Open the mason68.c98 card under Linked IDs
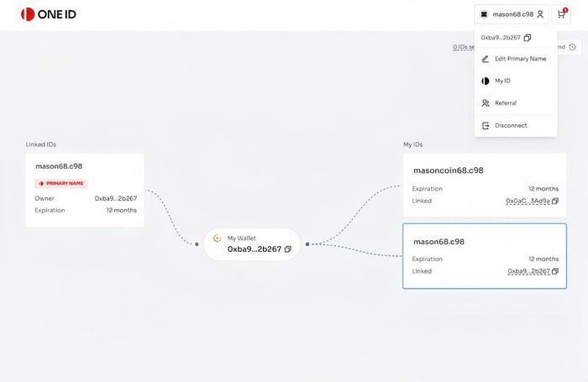Viewport: 588px width, 382px height. point(85,190)
